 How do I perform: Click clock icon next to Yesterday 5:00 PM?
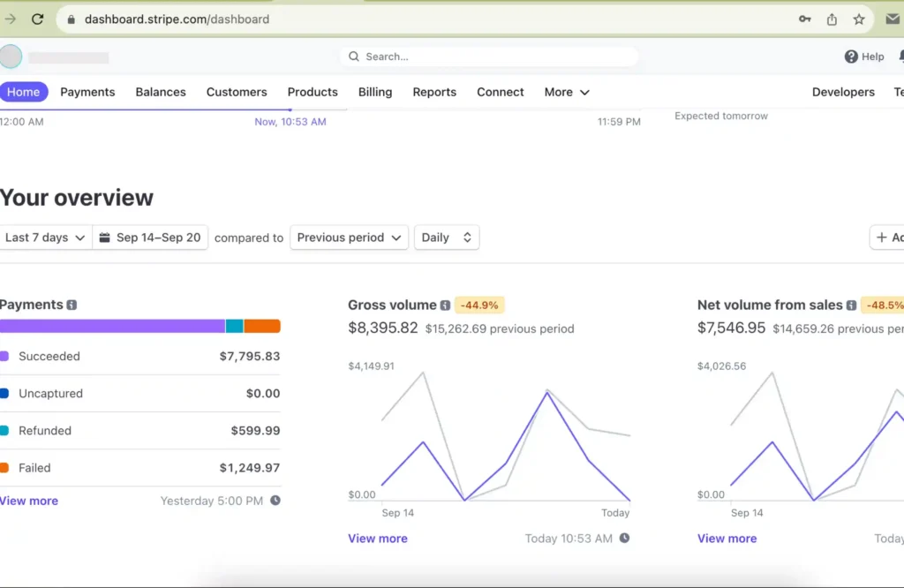275,501
